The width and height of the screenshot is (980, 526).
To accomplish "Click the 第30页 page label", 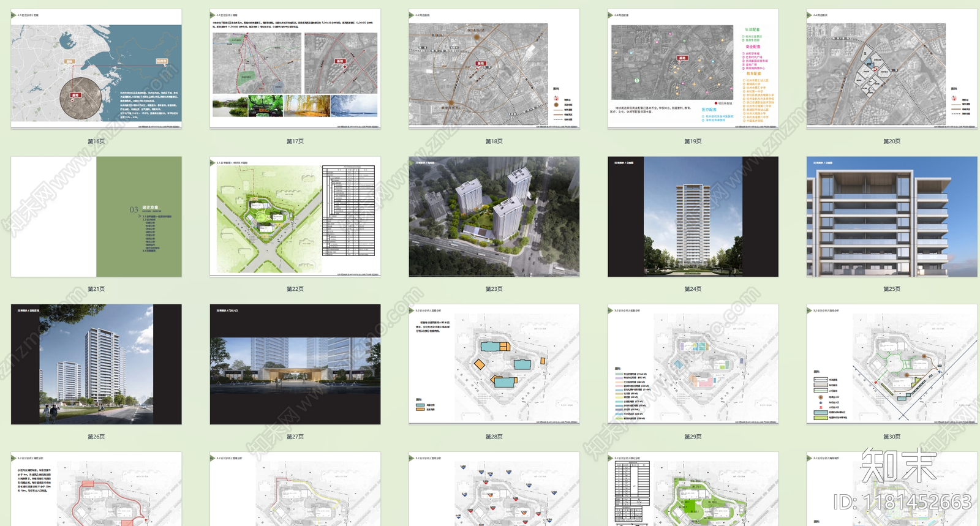I will pos(892,437).
